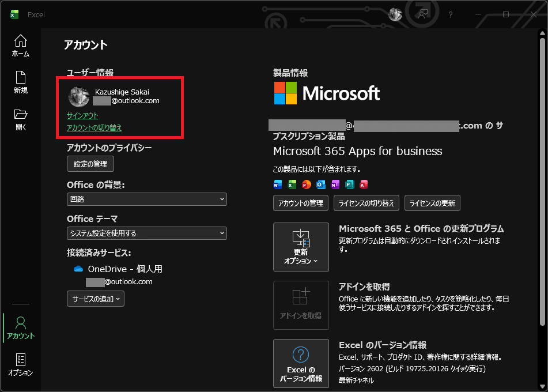Viewport: 548px width, 392px height.
Task: Click the text バージョン 2602 build line
Action: click(412, 368)
